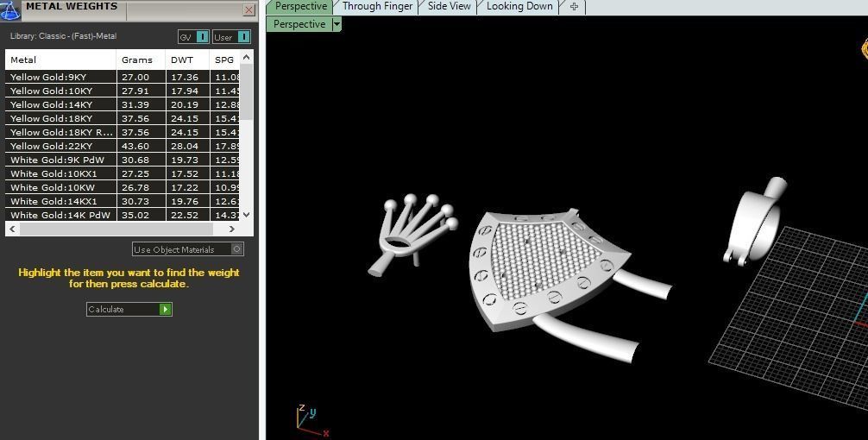The width and height of the screenshot is (868, 440).
Task: Select the Yellow Gold:18KY row
Action: [123, 118]
